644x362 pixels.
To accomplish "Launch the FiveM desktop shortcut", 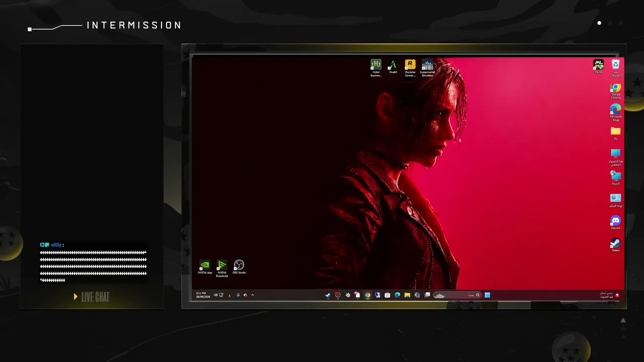I will click(x=393, y=67).
